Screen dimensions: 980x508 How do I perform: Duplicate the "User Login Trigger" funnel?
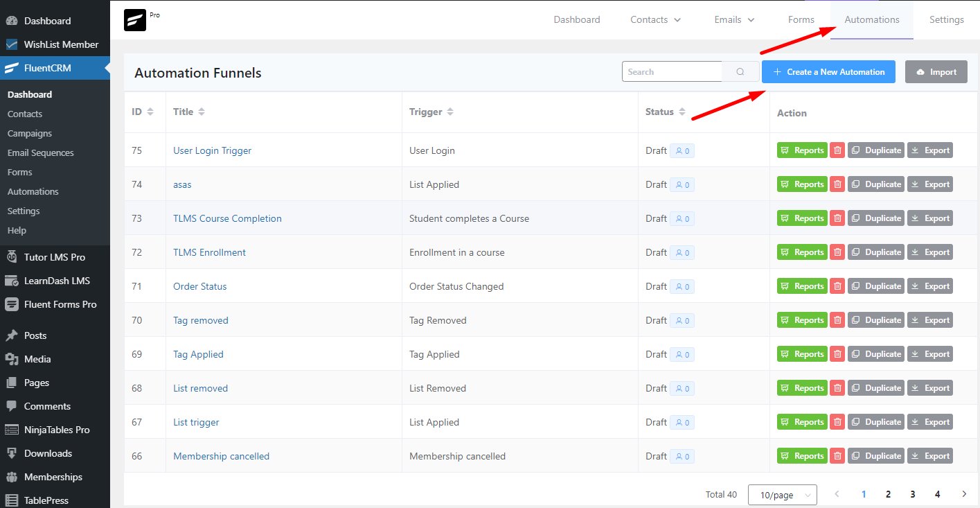click(875, 150)
